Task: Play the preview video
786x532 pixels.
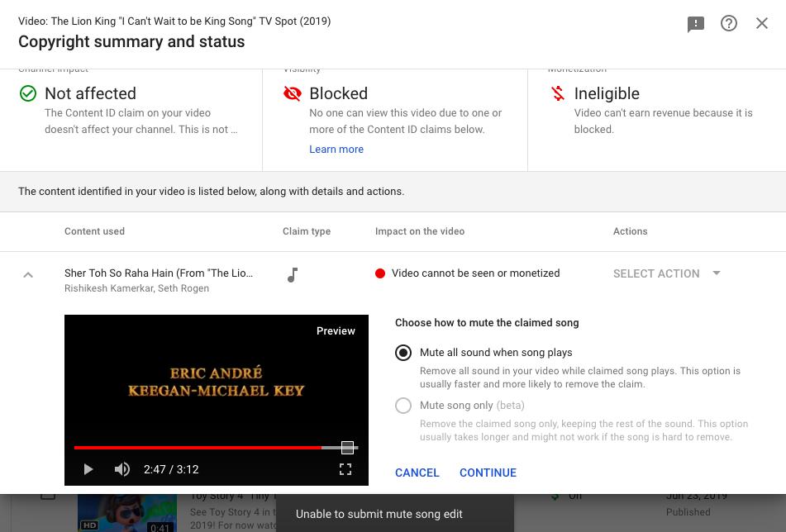Action: pos(88,469)
